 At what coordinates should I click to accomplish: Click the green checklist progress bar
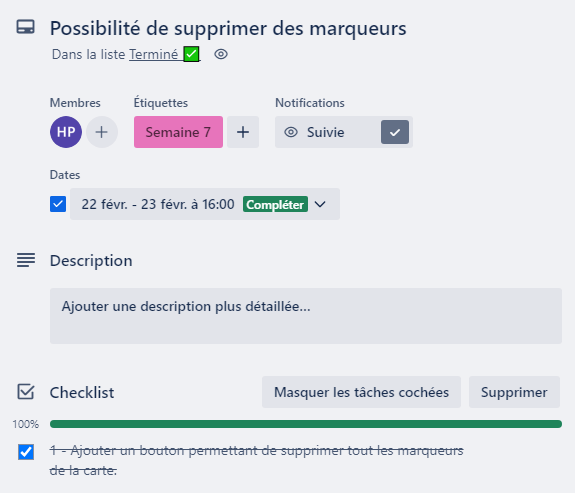[306, 424]
